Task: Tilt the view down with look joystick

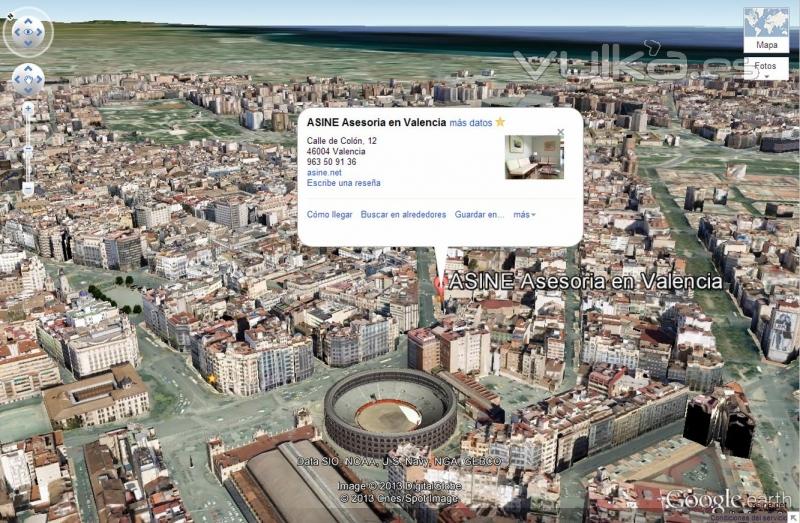Action: click(x=28, y=43)
